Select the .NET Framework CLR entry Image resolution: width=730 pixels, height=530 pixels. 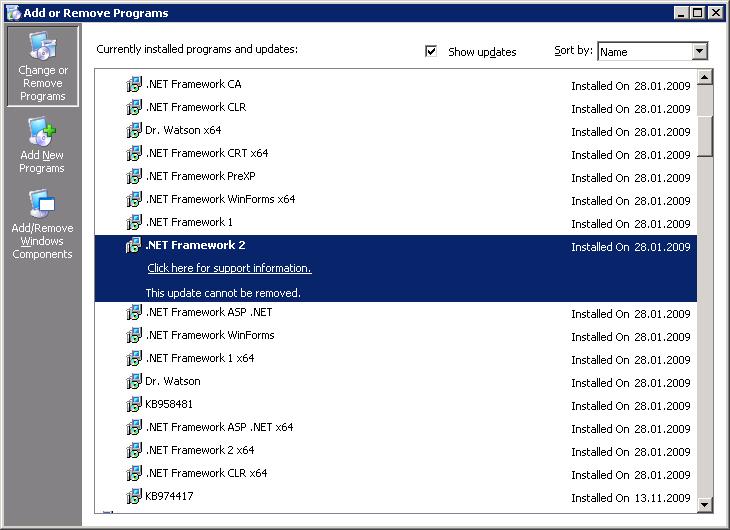pos(396,107)
